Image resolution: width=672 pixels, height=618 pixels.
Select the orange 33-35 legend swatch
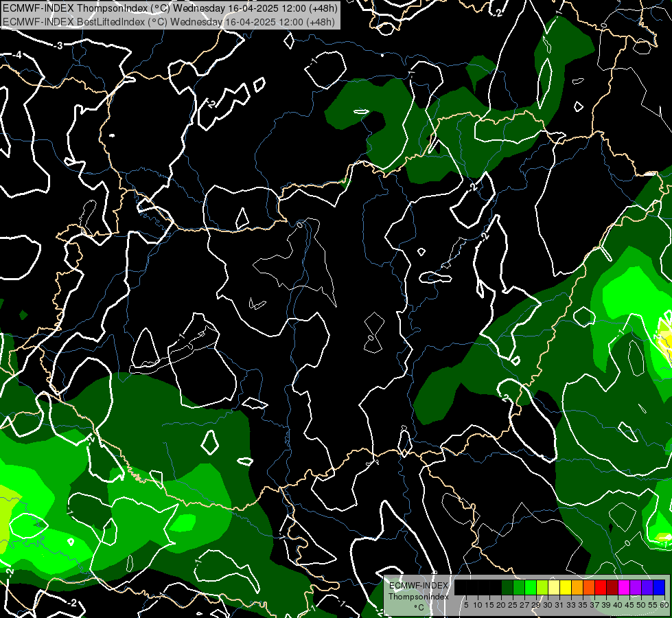point(577,587)
